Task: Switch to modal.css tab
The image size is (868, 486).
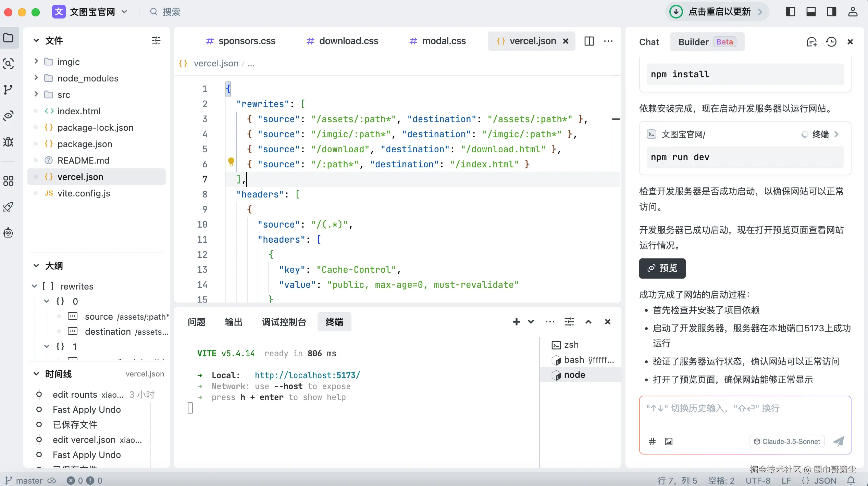Action: pos(438,41)
